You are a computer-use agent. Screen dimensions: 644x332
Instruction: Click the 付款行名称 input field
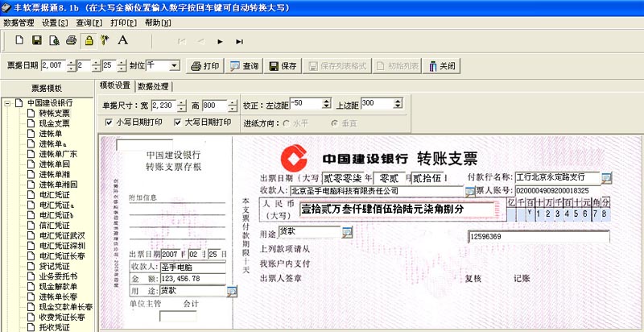click(558, 177)
